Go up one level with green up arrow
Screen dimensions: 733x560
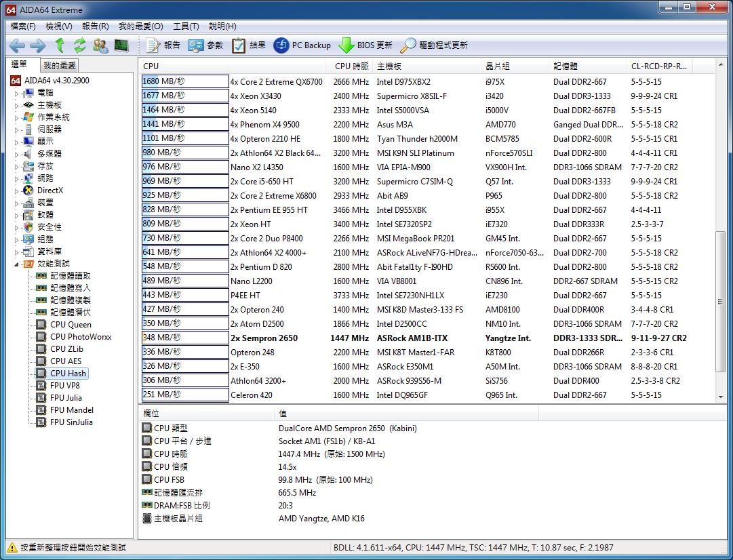click(60, 45)
